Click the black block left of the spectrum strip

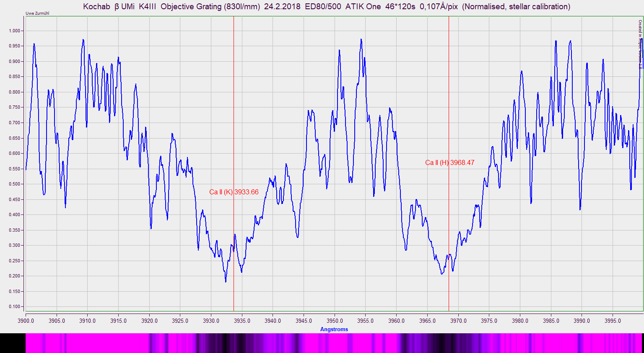point(13,343)
